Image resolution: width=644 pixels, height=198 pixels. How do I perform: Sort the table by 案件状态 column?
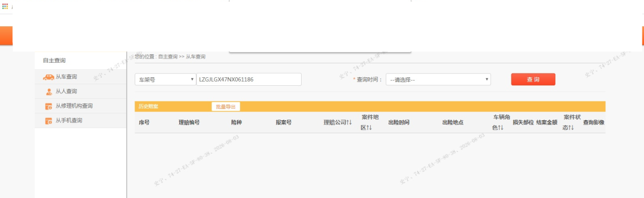point(572,122)
